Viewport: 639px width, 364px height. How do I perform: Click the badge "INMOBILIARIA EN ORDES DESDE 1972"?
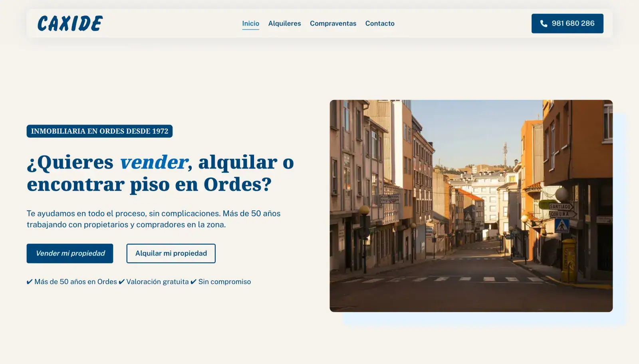99,131
